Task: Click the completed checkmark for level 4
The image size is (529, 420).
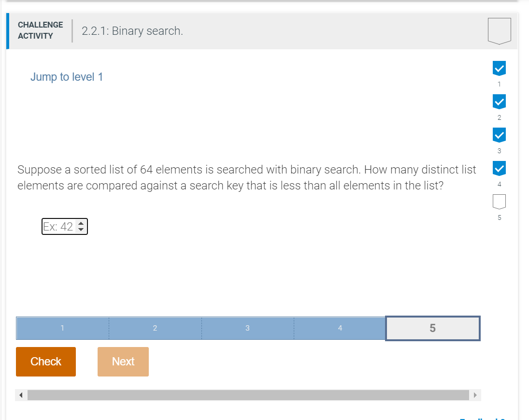Action: click(x=499, y=168)
